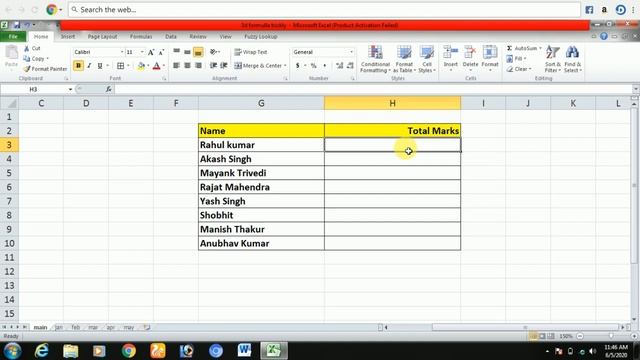Switch to the Data tab
This screenshot has height=360, width=640.
click(171, 37)
